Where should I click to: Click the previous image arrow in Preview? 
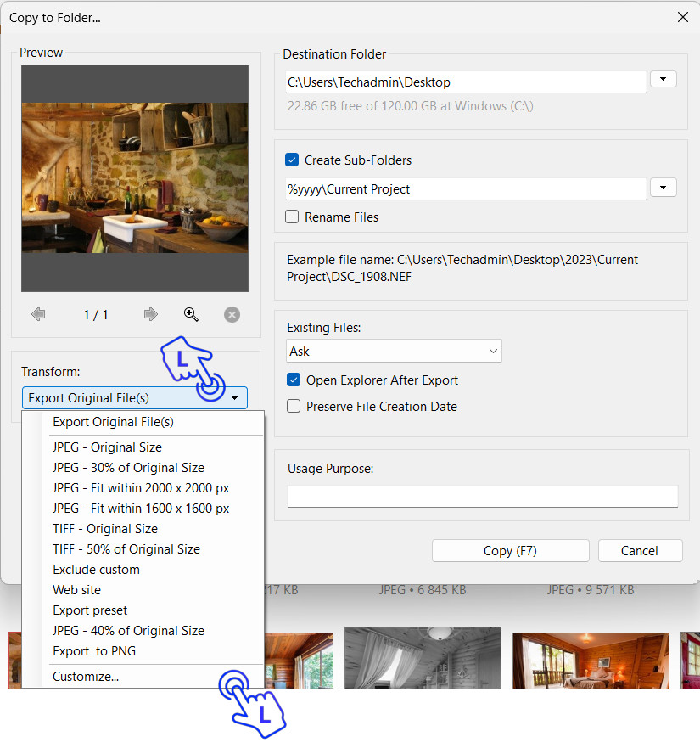click(x=38, y=315)
